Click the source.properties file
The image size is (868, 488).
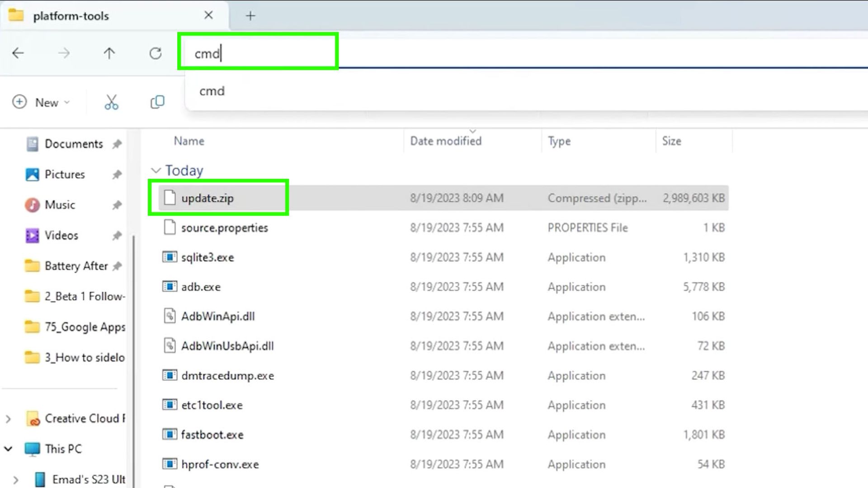pyautogui.click(x=224, y=228)
